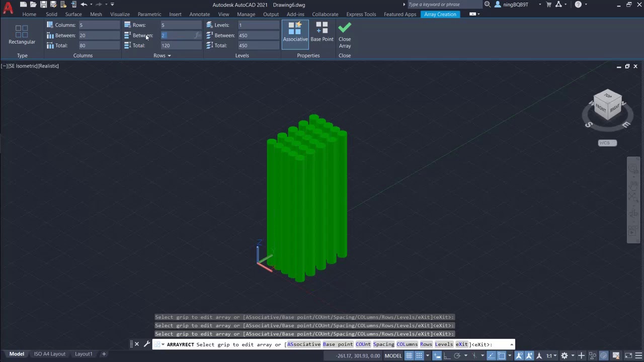Viewport: 644px width, 362px height.
Task: Edit the row Between spacing field
Action: coord(181,35)
